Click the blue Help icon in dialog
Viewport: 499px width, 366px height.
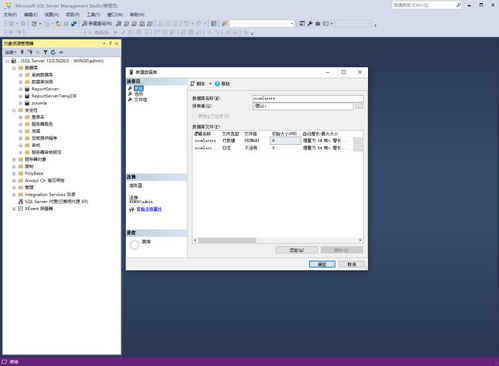217,84
